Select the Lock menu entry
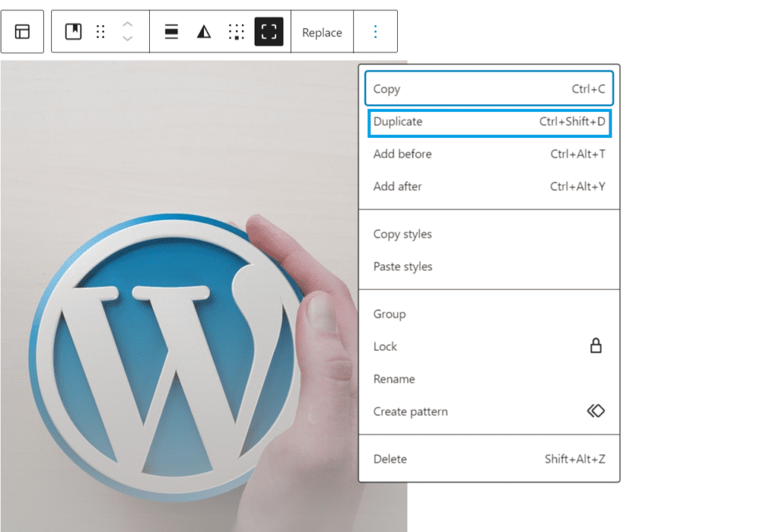The image size is (760, 532). point(489,347)
